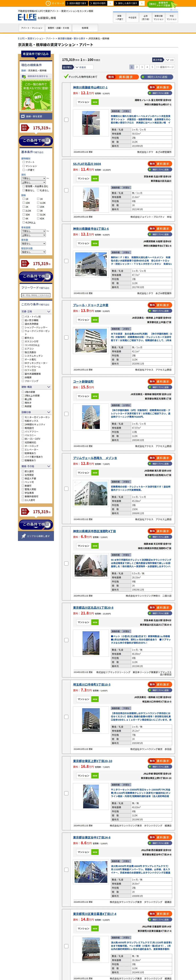Go to results page 5
Image resolution: width=196 pixels, height=980 pixels.
click(x=152, y=67)
